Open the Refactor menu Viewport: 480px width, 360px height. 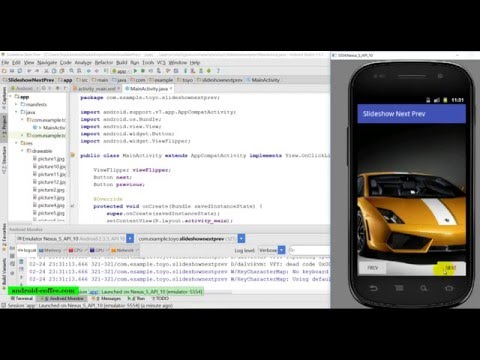point(104,62)
